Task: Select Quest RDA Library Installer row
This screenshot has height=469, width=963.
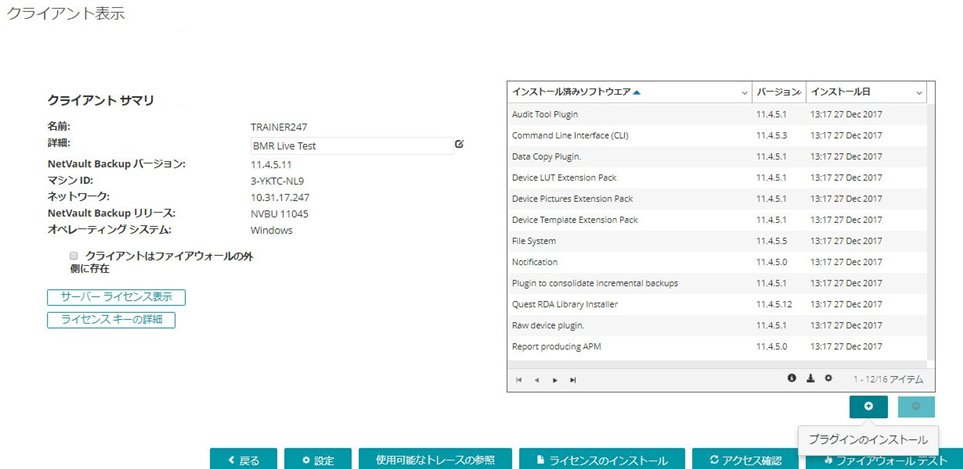Action: point(716,304)
